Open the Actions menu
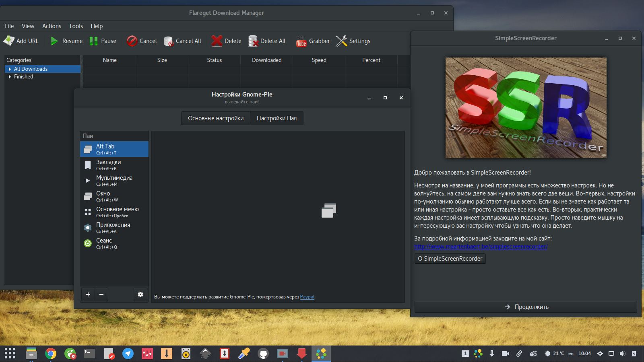Image resolution: width=644 pixels, height=362 pixels. tap(52, 26)
